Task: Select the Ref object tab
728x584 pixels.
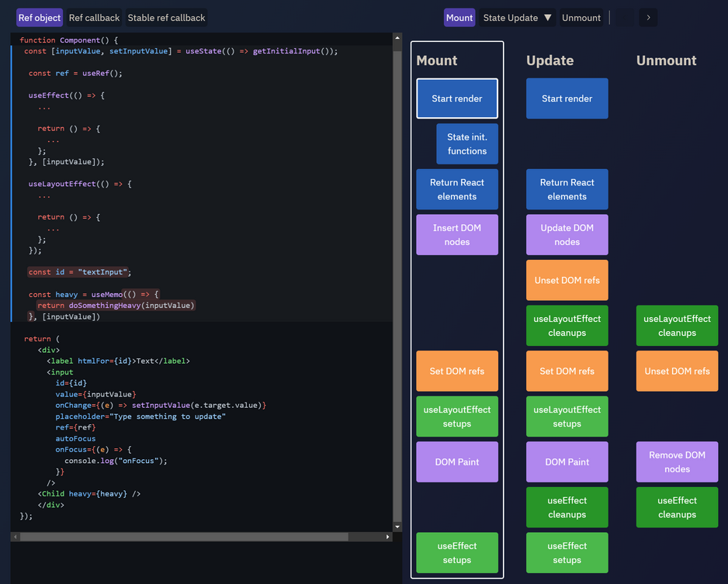Action: coord(40,18)
